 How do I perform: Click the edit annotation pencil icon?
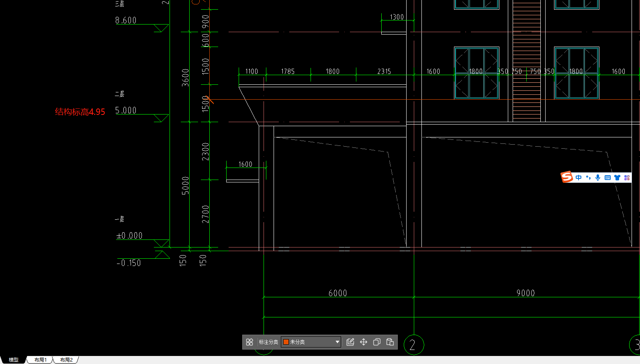coord(350,342)
